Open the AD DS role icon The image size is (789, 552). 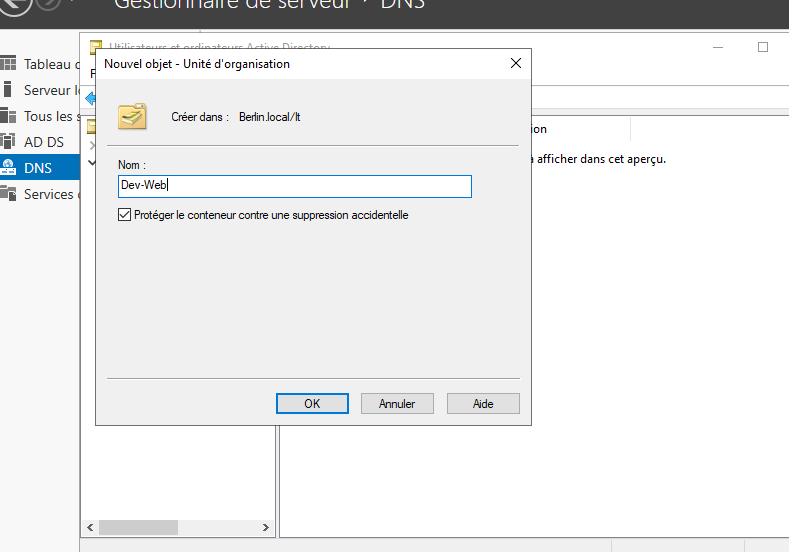pos(9,142)
